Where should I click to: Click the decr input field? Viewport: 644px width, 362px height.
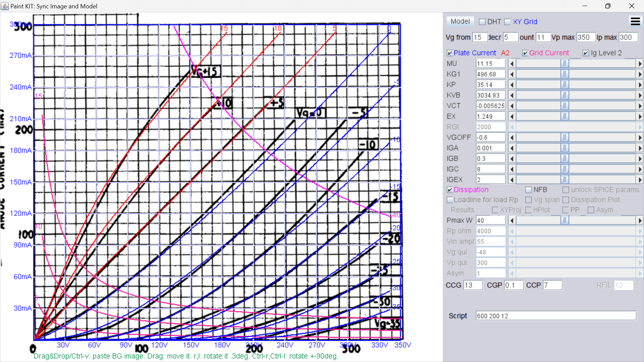click(511, 37)
